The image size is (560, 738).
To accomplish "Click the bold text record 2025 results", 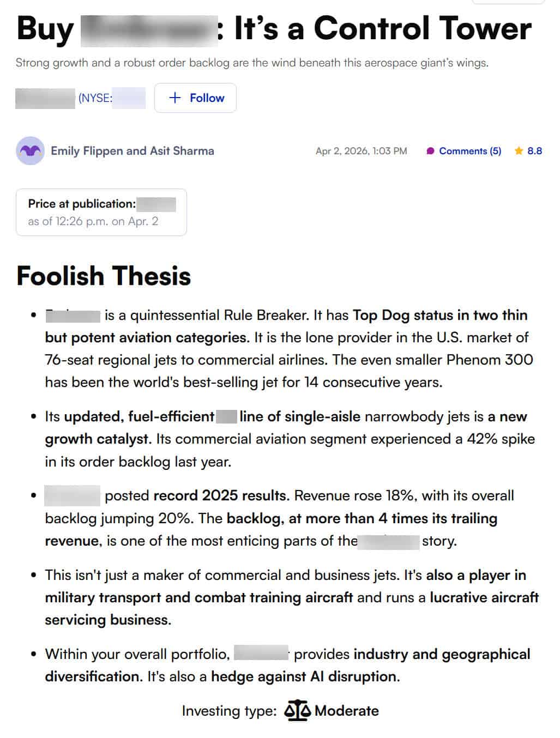I will [219, 495].
